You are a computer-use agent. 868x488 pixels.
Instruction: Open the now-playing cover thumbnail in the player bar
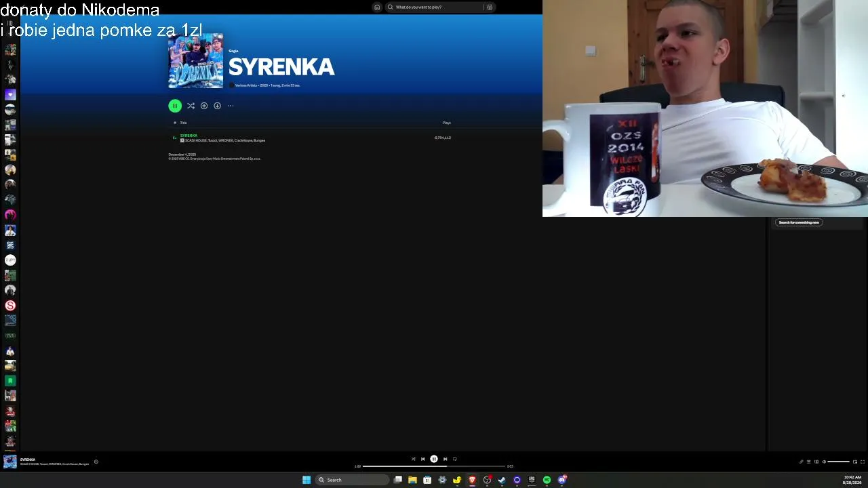[x=10, y=462]
